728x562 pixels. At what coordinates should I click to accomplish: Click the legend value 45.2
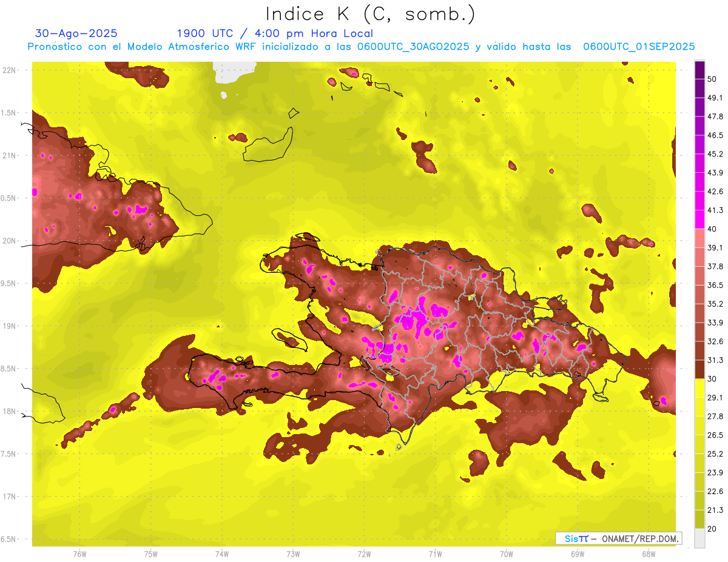715,154
